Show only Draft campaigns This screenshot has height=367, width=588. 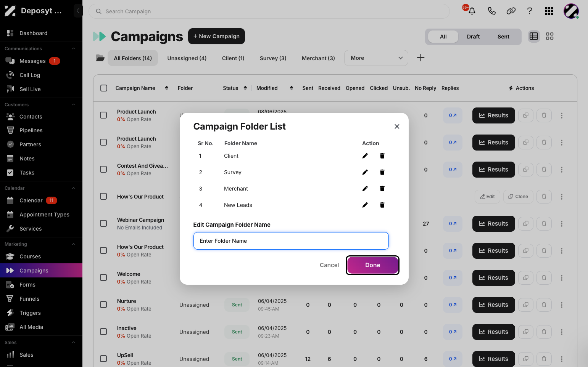pos(473,37)
